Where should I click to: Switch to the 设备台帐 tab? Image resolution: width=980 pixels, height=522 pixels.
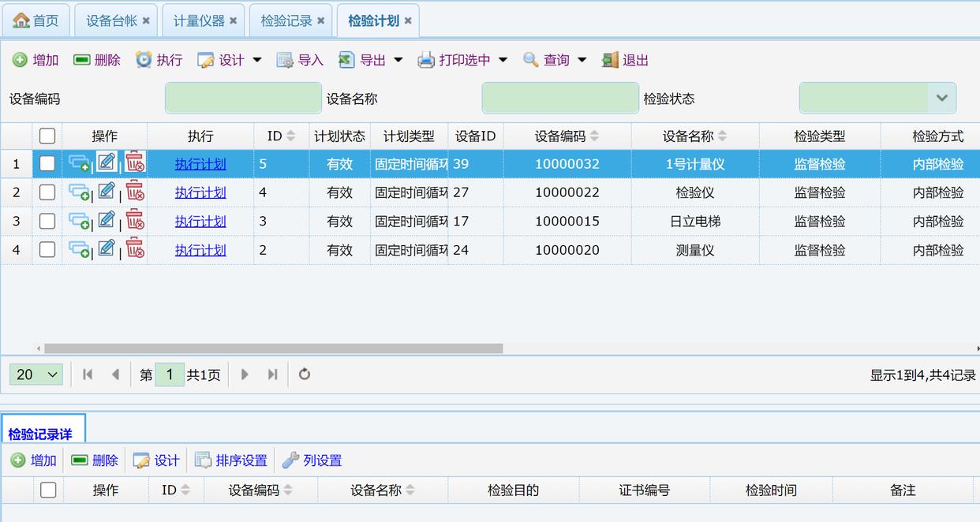coord(111,21)
